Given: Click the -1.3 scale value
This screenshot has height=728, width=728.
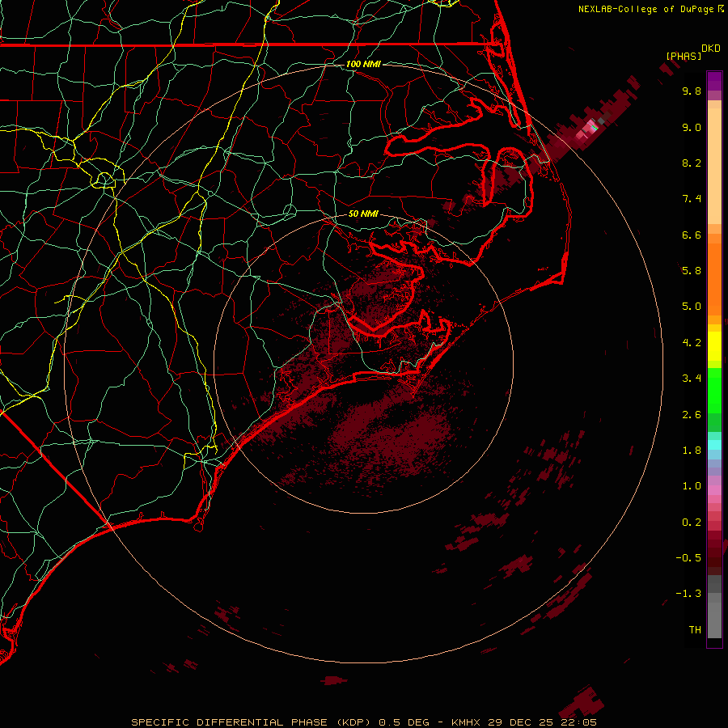Looking at the screenshot, I should click(688, 594).
